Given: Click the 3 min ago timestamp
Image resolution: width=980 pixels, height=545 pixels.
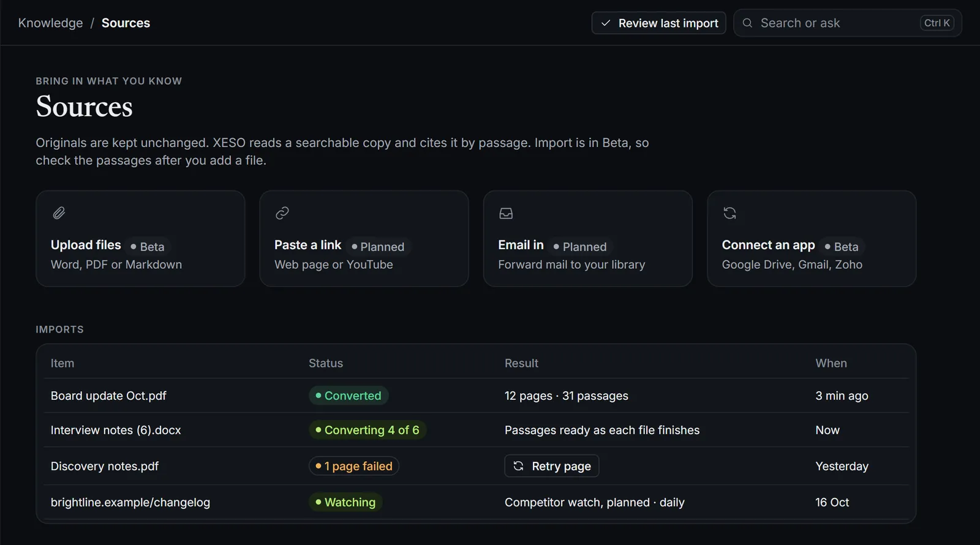Looking at the screenshot, I should [842, 396].
